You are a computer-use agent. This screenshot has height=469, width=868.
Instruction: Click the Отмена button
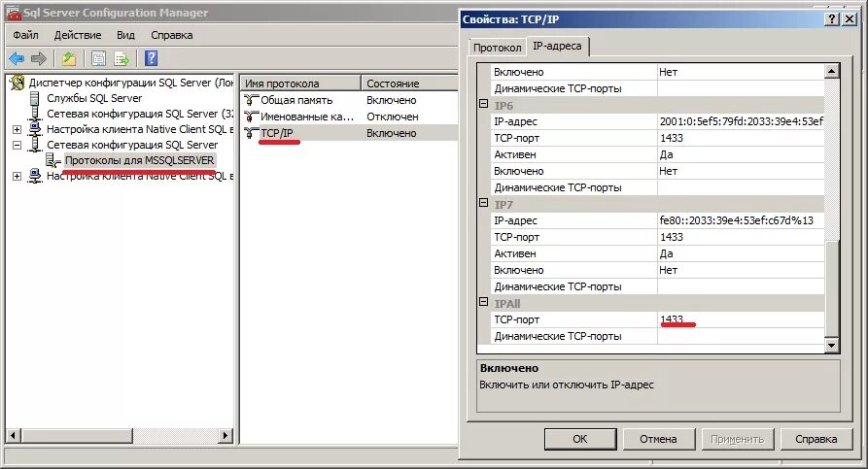pyautogui.click(x=658, y=439)
